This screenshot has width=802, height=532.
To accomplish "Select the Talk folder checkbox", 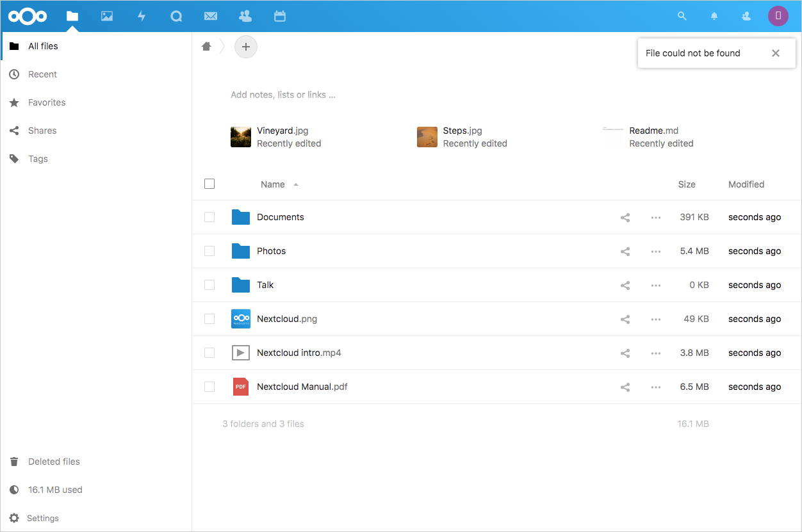I will [209, 285].
